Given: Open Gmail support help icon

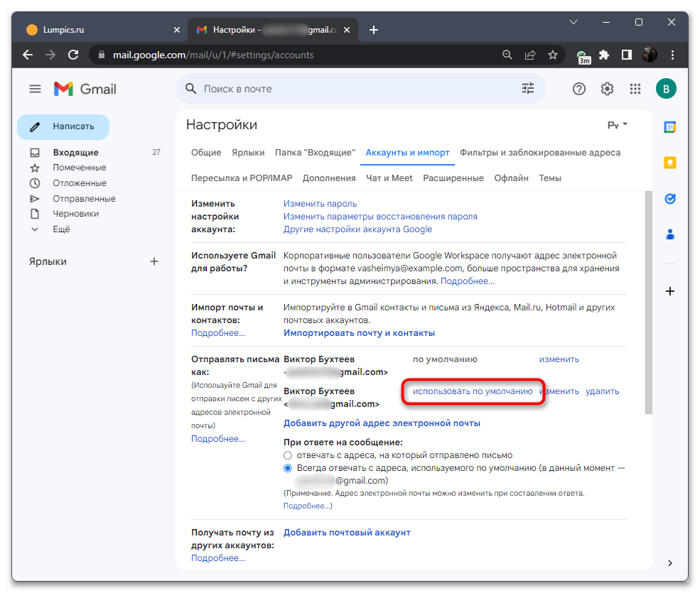Looking at the screenshot, I should [579, 89].
